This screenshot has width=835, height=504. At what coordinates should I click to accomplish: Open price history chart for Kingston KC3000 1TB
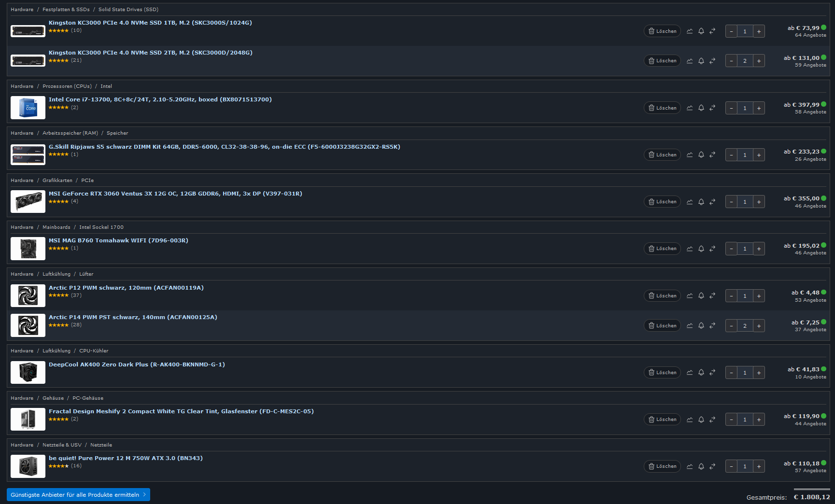(x=690, y=31)
